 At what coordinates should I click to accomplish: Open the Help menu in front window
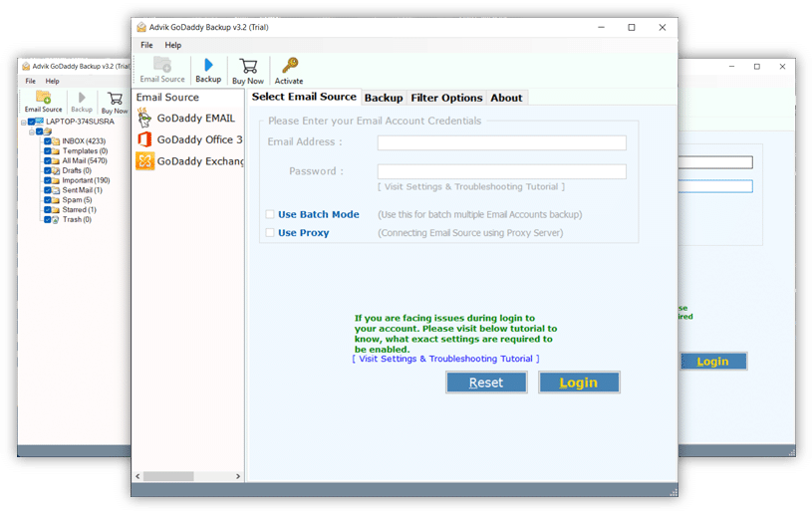point(173,45)
